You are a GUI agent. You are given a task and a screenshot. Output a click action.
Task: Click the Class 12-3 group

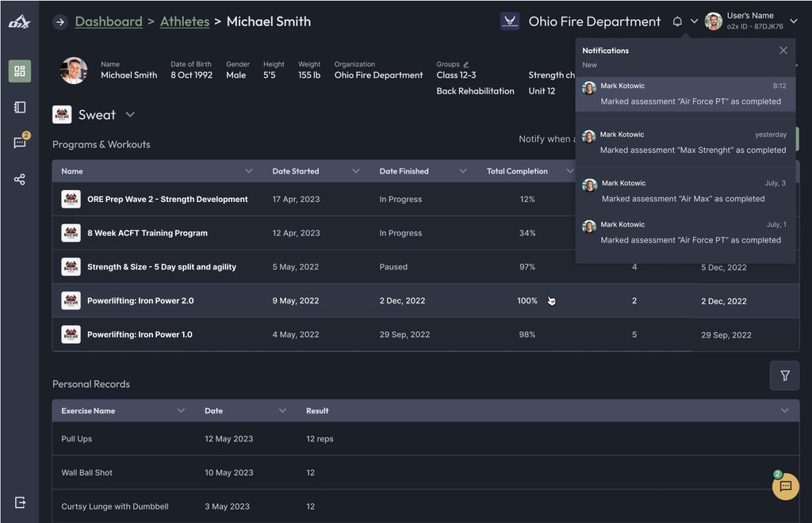pyautogui.click(x=456, y=75)
